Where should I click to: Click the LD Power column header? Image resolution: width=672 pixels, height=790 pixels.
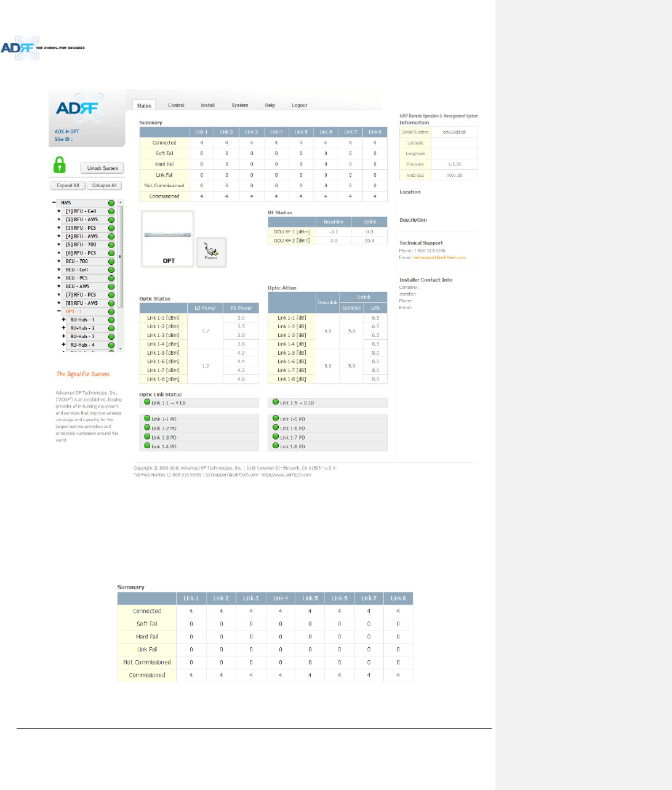pos(206,308)
